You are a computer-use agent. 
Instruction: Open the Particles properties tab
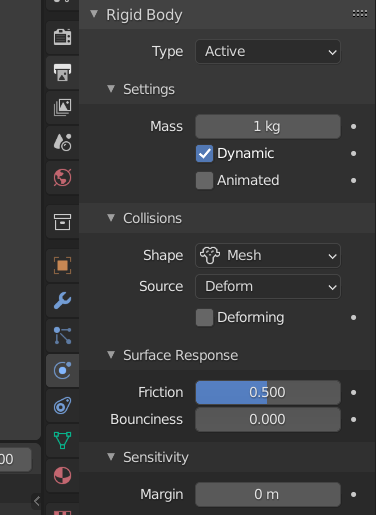(x=63, y=336)
